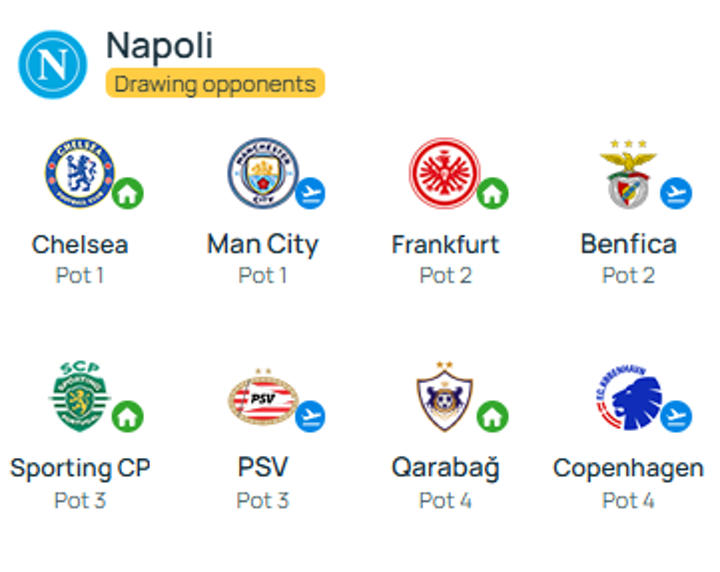Open the Benfica club crest
The image size is (720, 572).
(627, 173)
